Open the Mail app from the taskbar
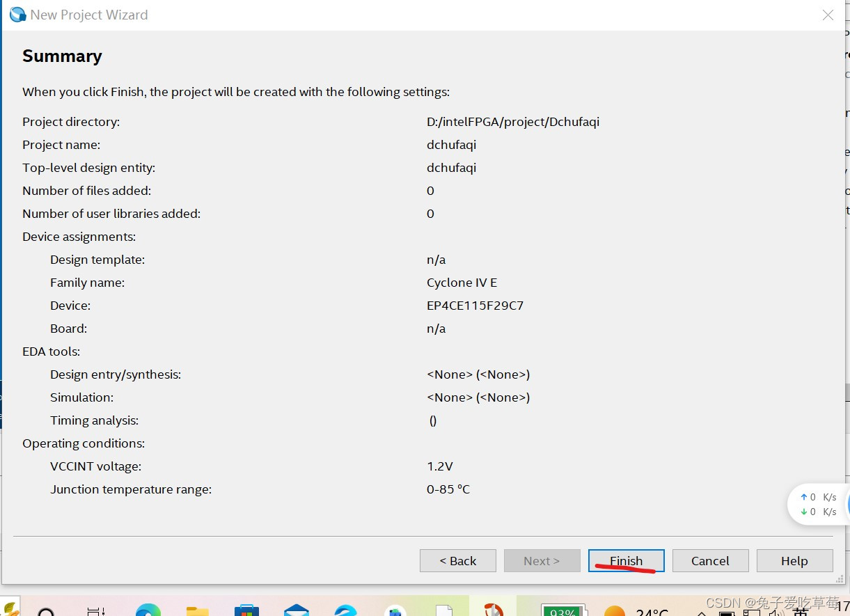 pos(297,610)
